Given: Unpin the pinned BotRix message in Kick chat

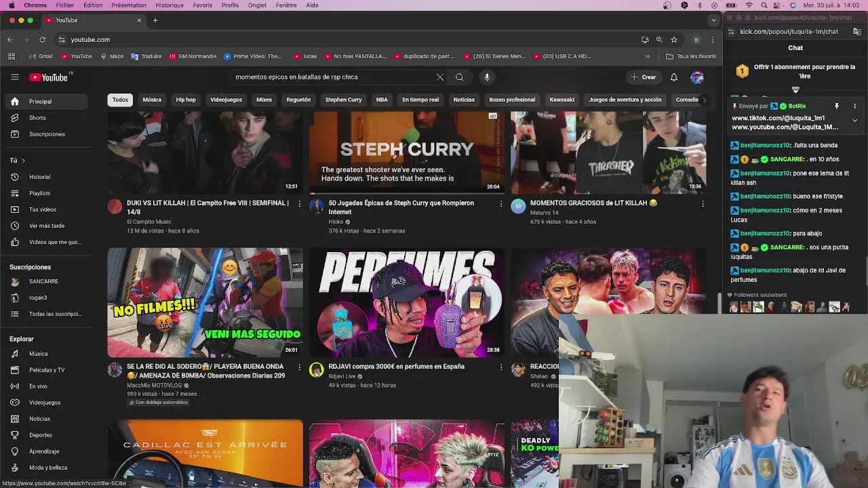Looking at the screenshot, I should click(837, 106).
